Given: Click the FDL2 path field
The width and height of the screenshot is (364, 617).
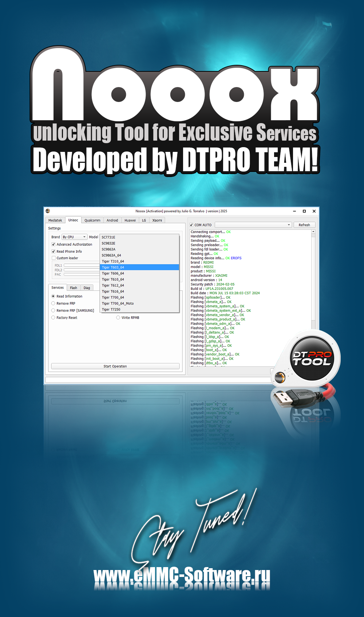Looking at the screenshot, I should 82,270.
